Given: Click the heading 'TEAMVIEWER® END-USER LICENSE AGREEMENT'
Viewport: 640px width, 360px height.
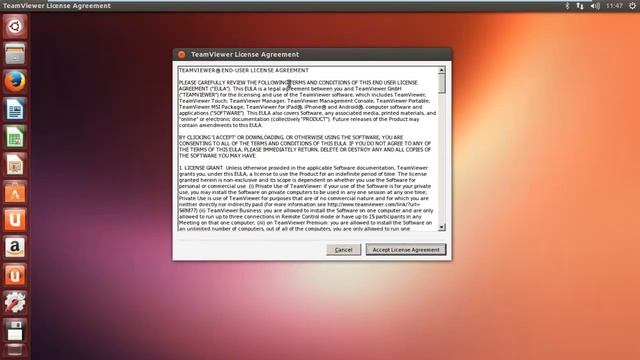Looking at the screenshot, I should click(x=244, y=70).
